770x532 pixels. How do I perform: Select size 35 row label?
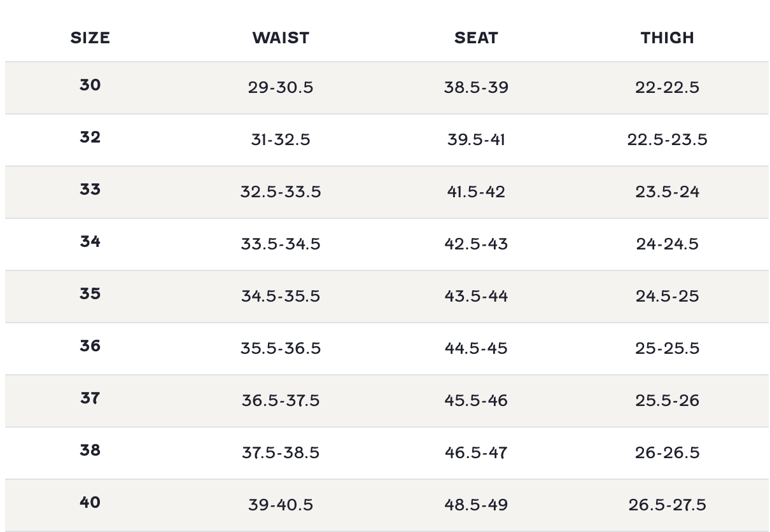90,293
